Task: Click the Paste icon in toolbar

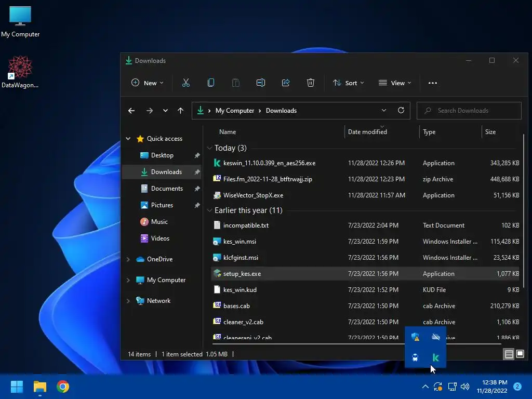Action: coord(235,83)
